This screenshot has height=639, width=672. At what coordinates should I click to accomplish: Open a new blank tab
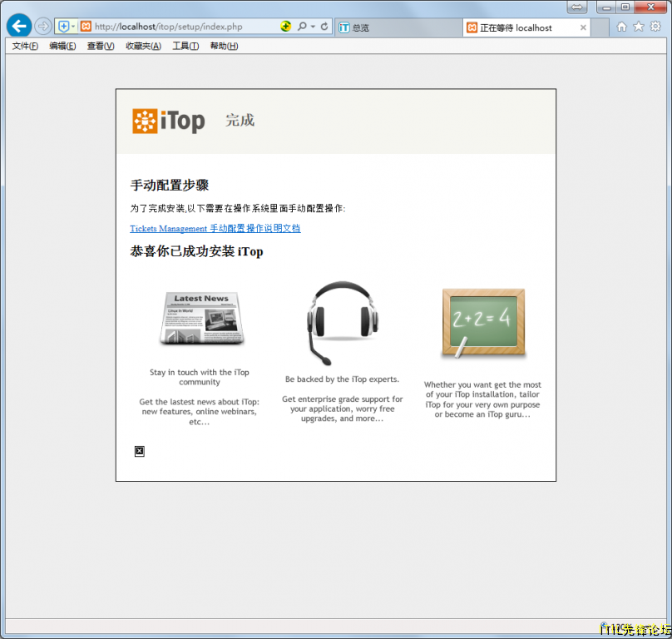click(x=600, y=28)
